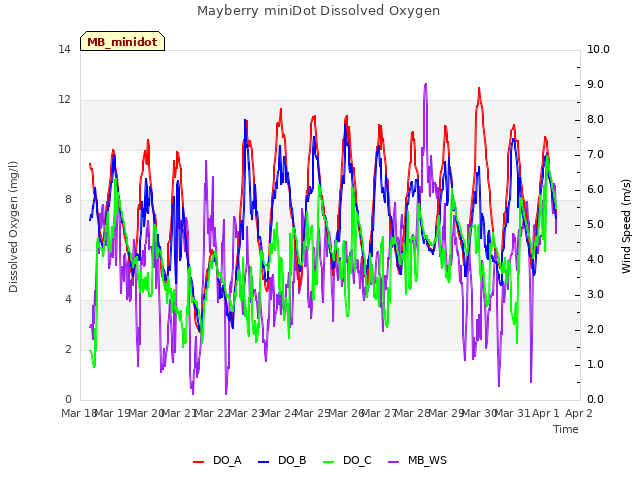The image size is (640, 480).
Task: Click the red DO_A peak near Mar 30
Action: (479, 89)
